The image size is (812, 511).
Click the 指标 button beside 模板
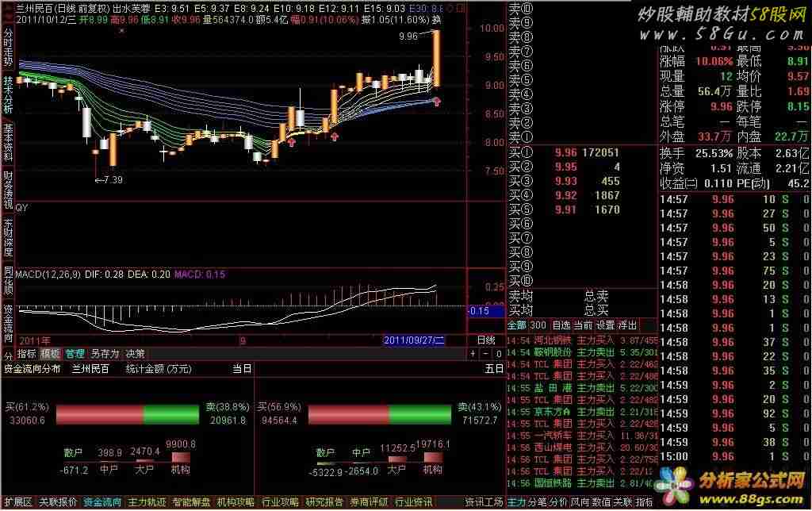click(27, 354)
